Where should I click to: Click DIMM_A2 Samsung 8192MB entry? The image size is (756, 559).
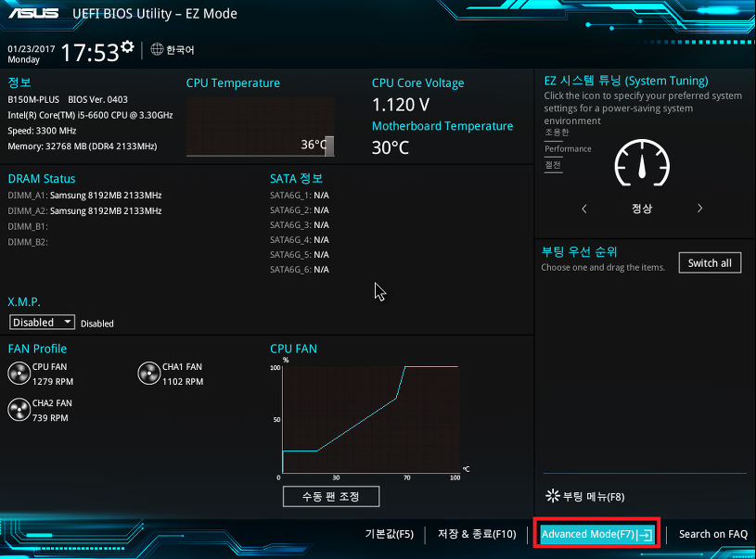pyautogui.click(x=84, y=210)
